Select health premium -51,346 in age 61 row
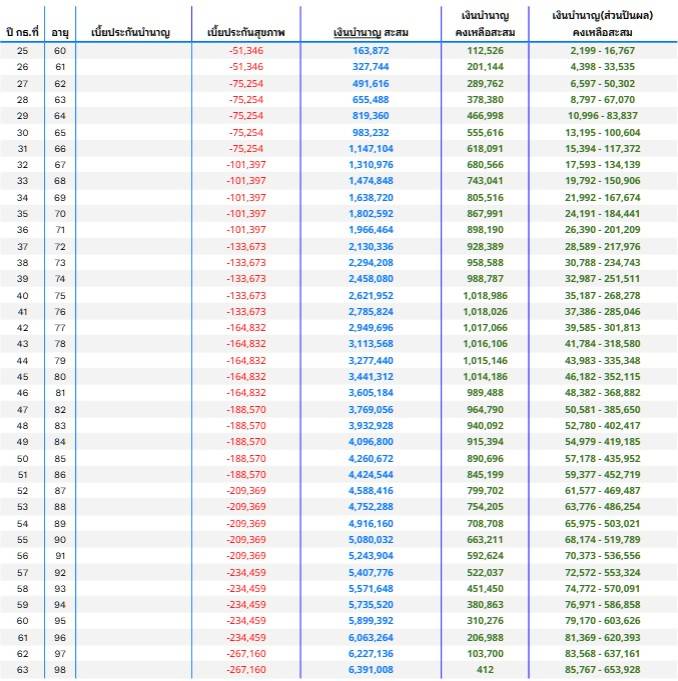Screen dimensions: 678x681 [x=246, y=67]
